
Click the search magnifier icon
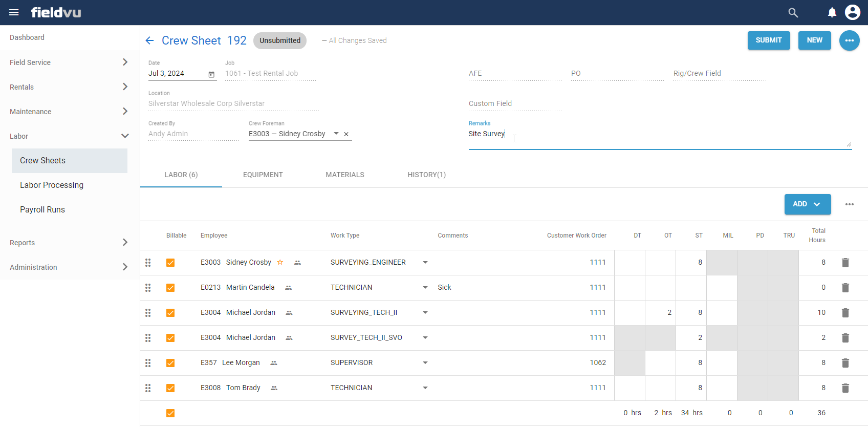(x=793, y=13)
